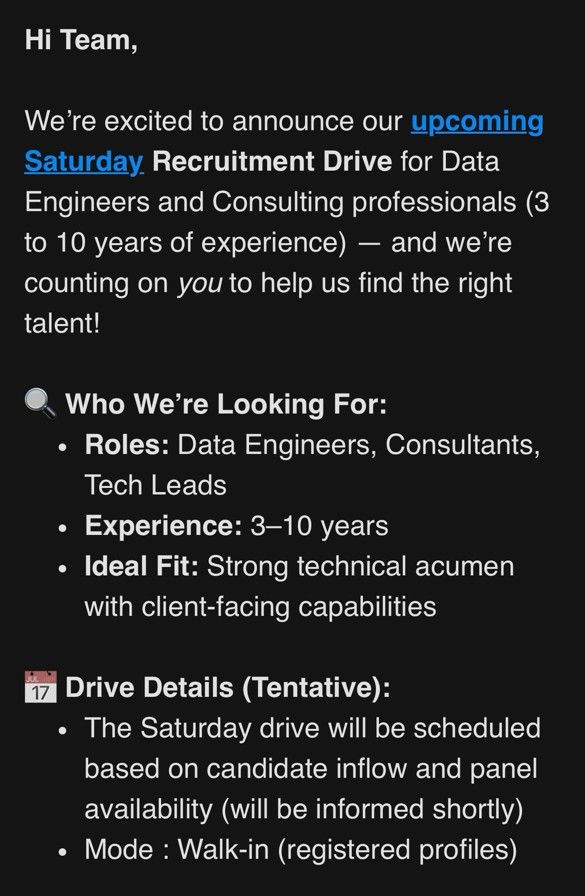
Task: Click the bold 'Ideal Fit:' label
Action: point(142,566)
